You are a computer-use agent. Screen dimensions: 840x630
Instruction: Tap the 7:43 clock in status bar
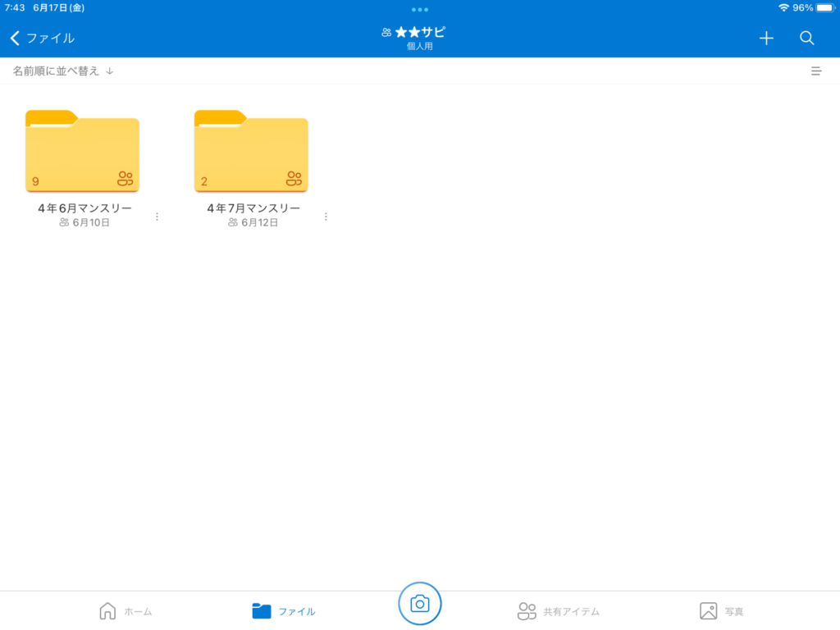(x=15, y=8)
